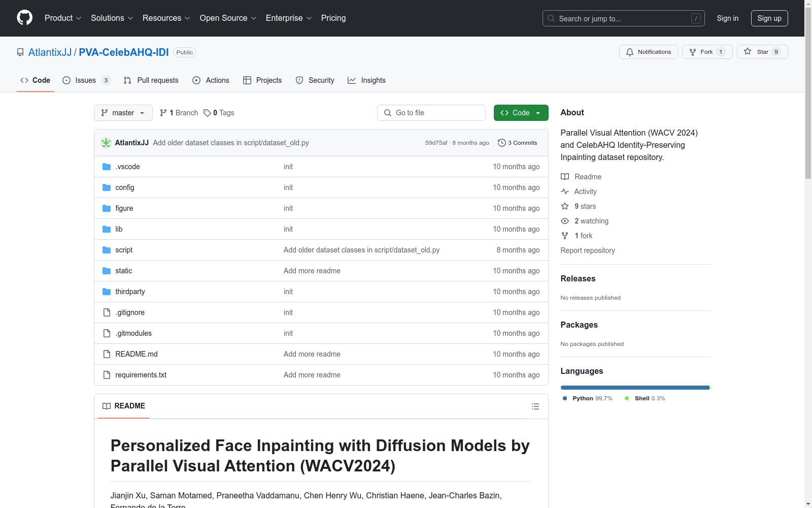
Task: Open the Product menu
Action: tap(63, 18)
